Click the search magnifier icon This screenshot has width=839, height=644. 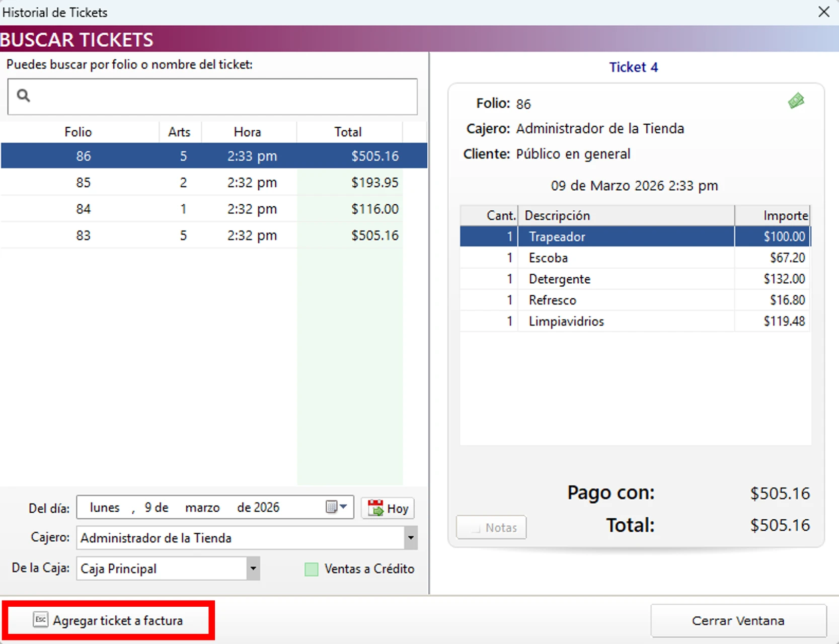click(23, 95)
